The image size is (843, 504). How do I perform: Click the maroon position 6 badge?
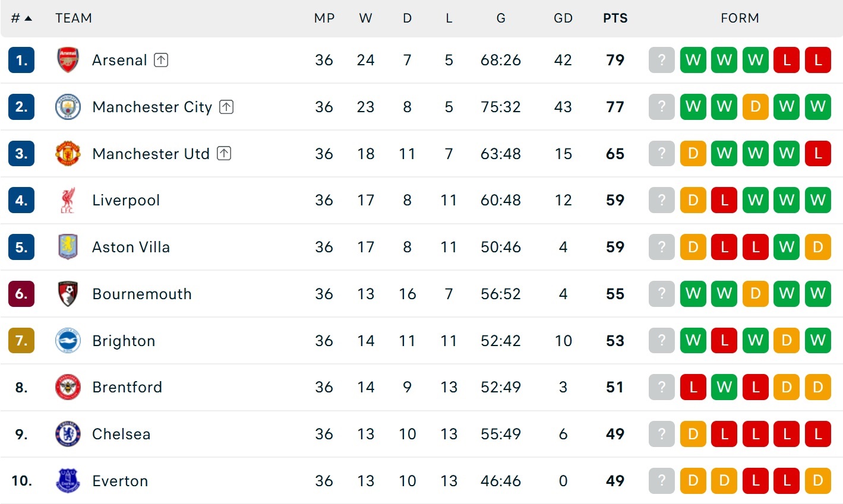click(x=21, y=294)
